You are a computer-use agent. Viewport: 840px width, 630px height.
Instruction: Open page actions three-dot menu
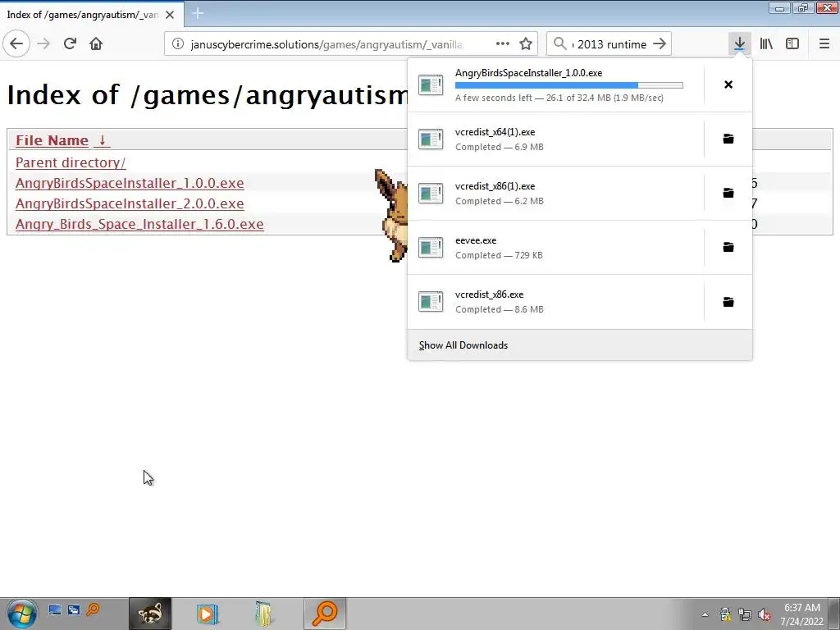503,44
